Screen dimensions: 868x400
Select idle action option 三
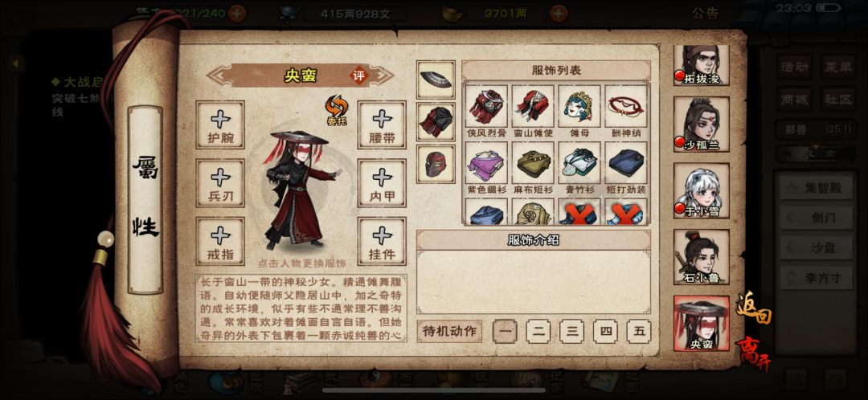[572, 332]
